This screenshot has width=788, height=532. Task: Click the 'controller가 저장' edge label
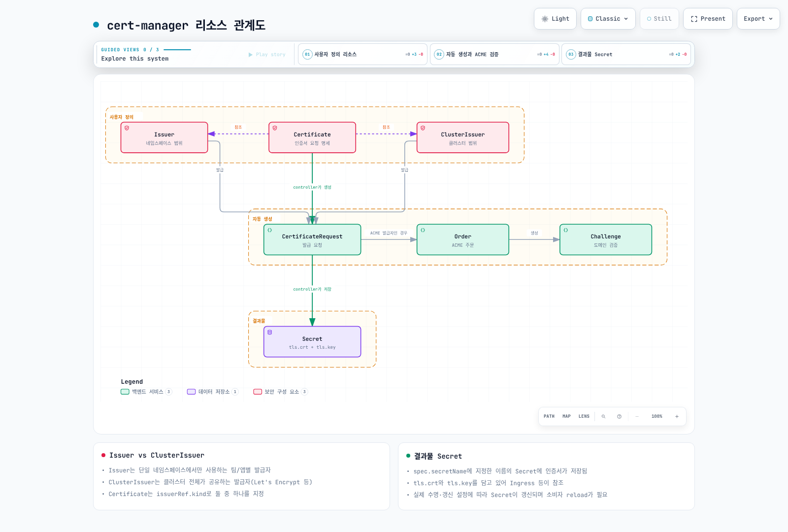(312, 289)
